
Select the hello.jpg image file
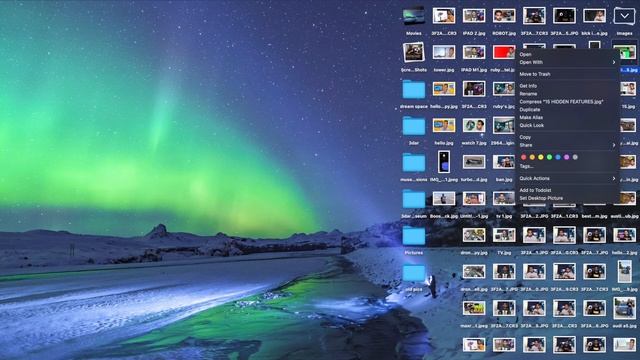coord(444,125)
